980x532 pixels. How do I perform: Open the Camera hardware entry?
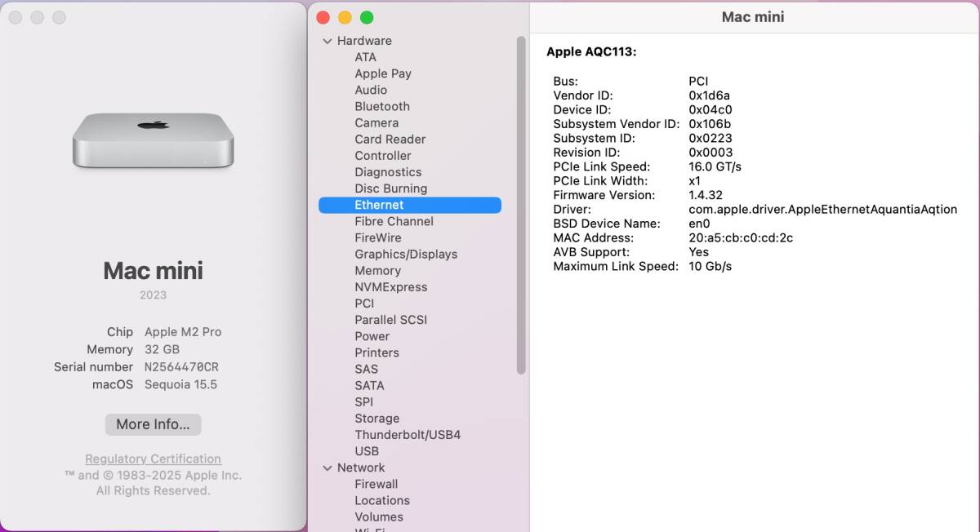pos(376,122)
